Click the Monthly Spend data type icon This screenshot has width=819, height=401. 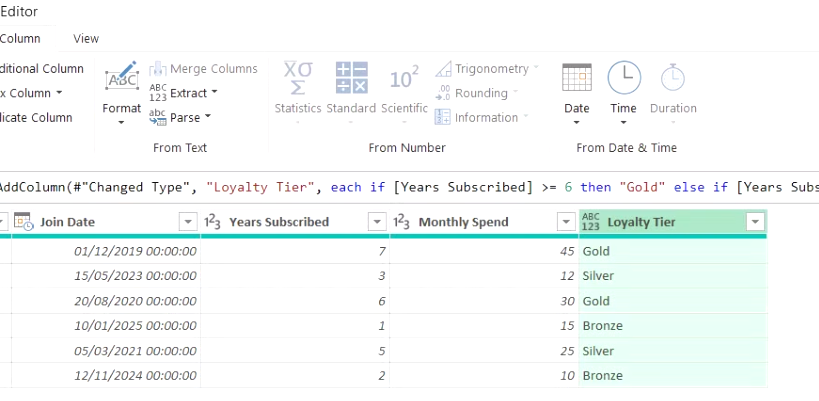(x=401, y=222)
